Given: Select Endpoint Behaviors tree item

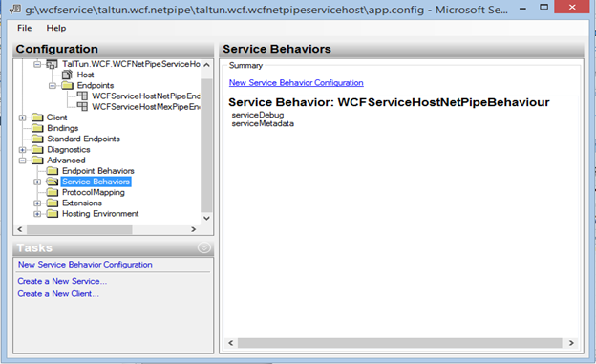Looking at the screenshot, I should click(x=98, y=171).
